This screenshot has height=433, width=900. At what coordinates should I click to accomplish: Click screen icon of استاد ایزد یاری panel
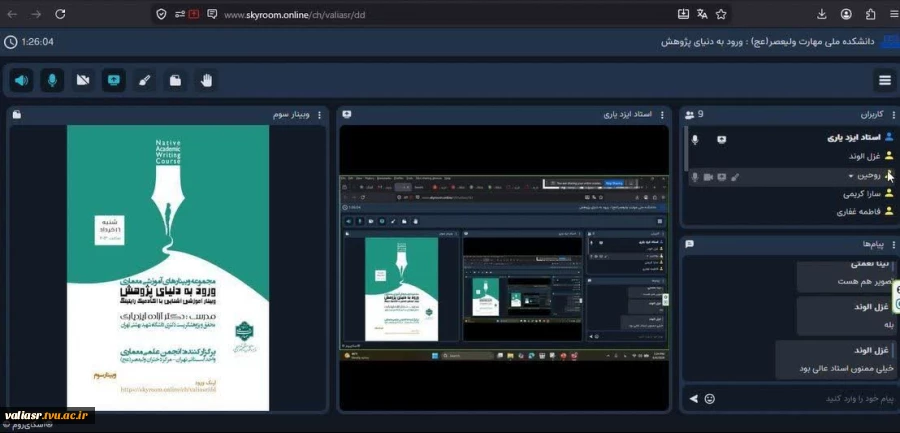(x=346, y=114)
